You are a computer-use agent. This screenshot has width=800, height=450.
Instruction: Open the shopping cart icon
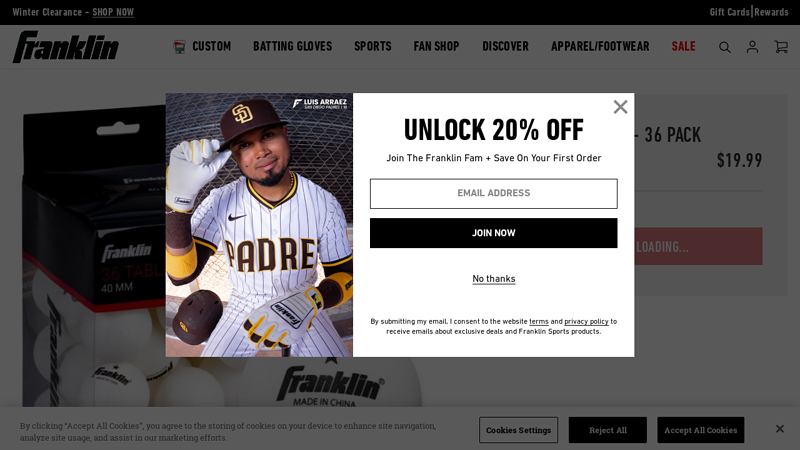coord(781,47)
